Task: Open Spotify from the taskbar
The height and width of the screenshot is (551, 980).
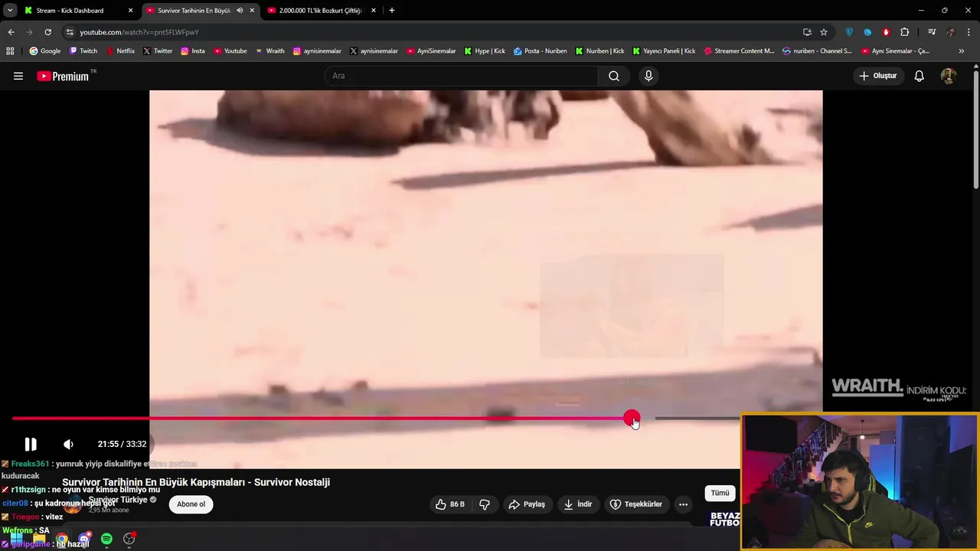Action: tap(106, 539)
